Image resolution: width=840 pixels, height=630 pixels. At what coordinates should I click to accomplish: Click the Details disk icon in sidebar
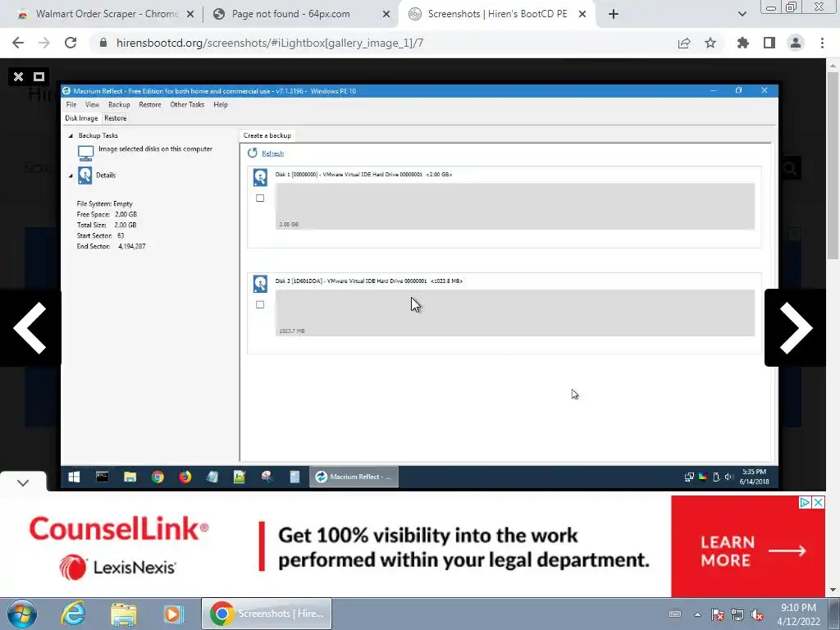(x=85, y=176)
